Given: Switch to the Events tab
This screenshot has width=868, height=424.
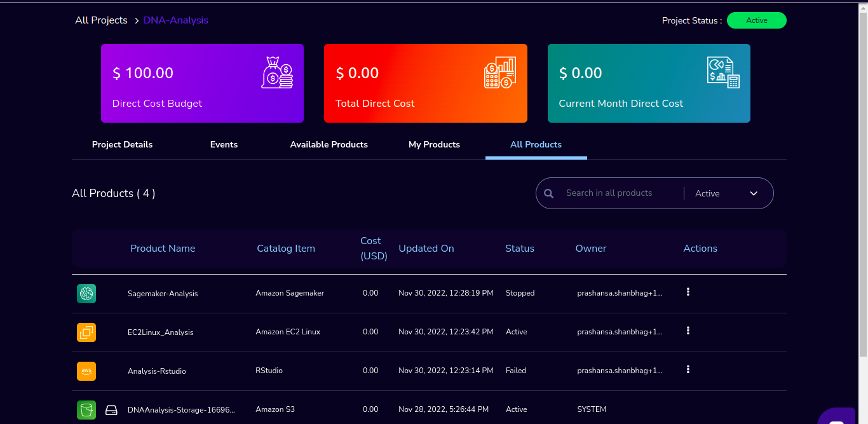Looking at the screenshot, I should [x=224, y=144].
